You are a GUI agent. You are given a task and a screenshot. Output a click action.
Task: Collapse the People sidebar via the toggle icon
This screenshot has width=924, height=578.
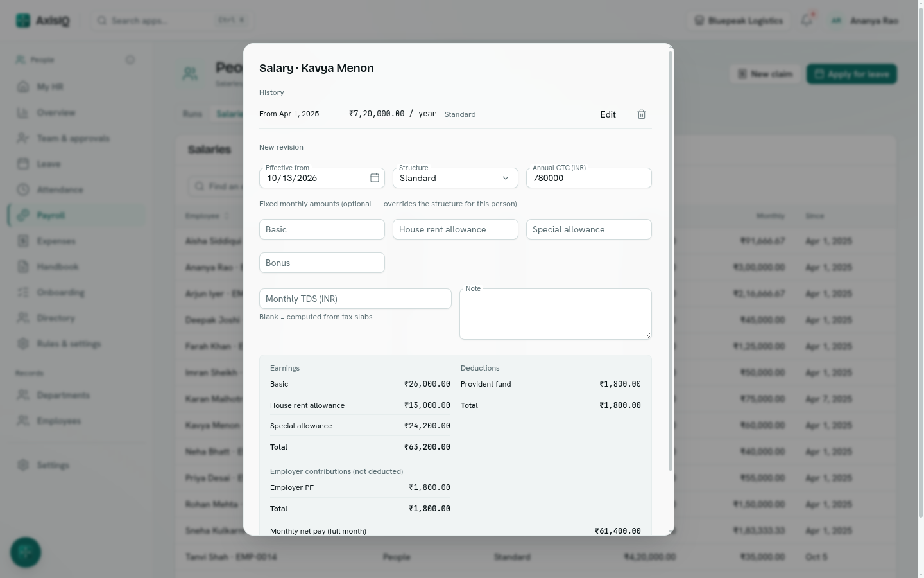[130, 60]
